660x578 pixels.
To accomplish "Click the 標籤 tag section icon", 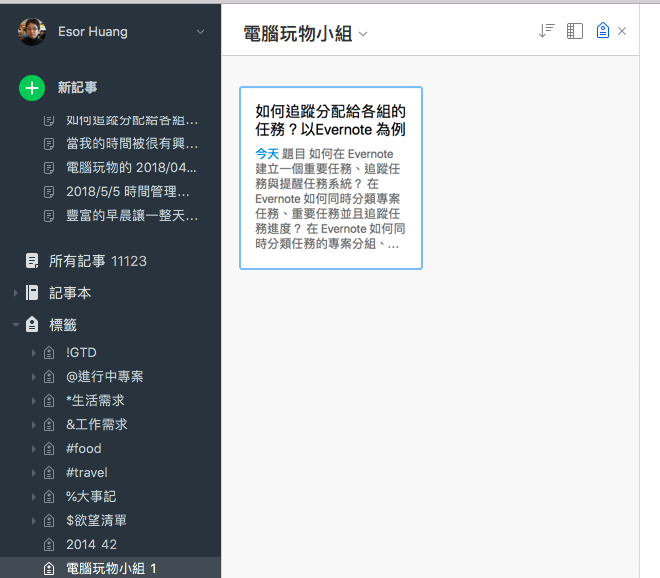I will tap(32, 325).
